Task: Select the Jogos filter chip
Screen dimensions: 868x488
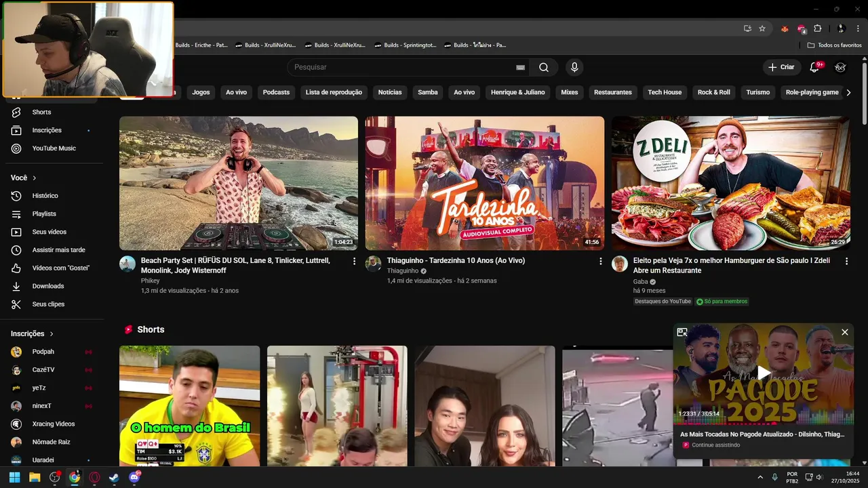Action: click(201, 92)
